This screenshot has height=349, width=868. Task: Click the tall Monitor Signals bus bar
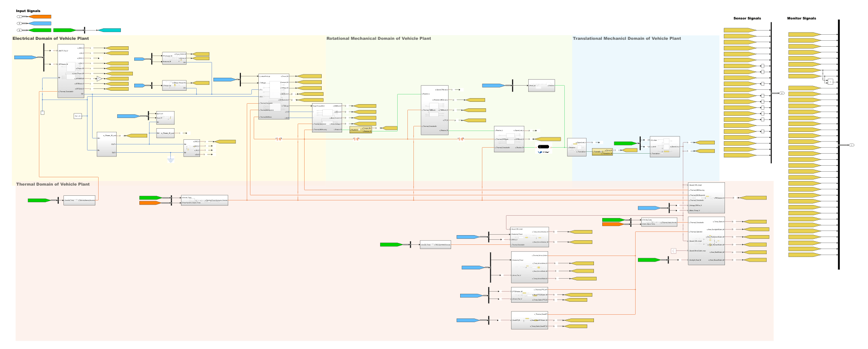[838, 144]
